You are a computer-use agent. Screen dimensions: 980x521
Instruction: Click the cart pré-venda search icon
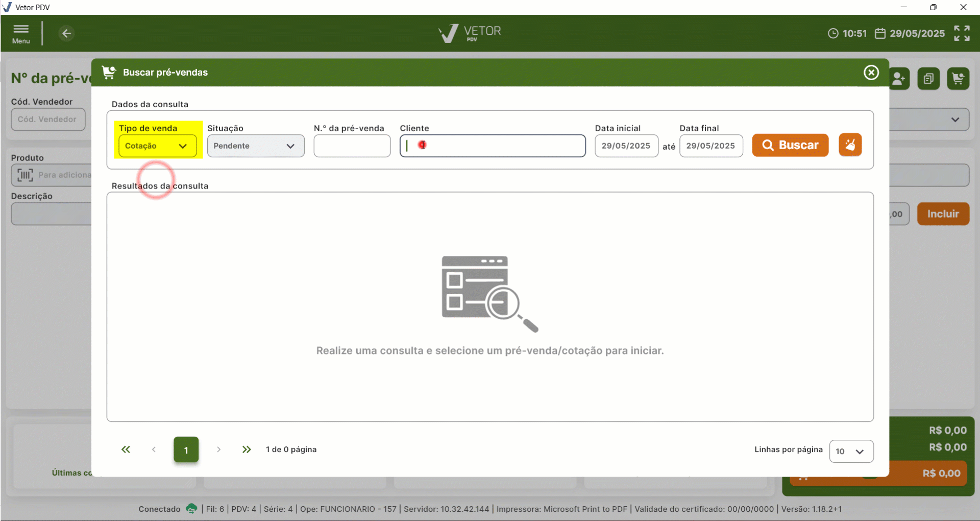958,79
